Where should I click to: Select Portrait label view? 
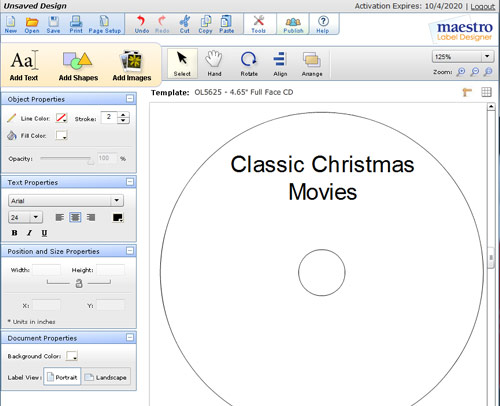62,377
